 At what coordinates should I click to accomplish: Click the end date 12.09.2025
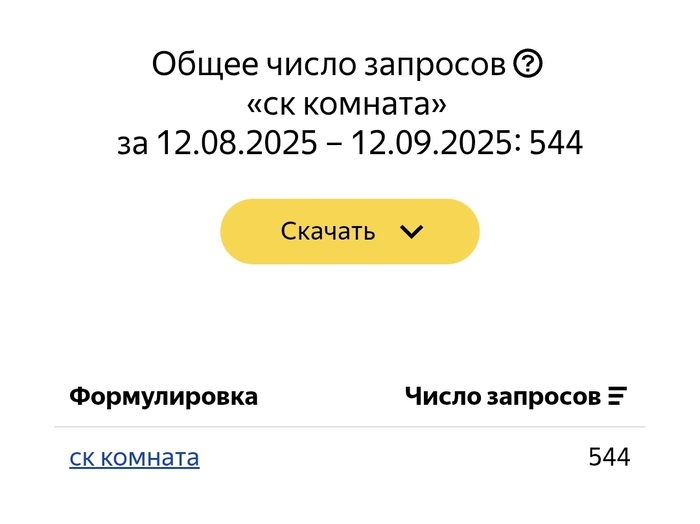[431, 144]
